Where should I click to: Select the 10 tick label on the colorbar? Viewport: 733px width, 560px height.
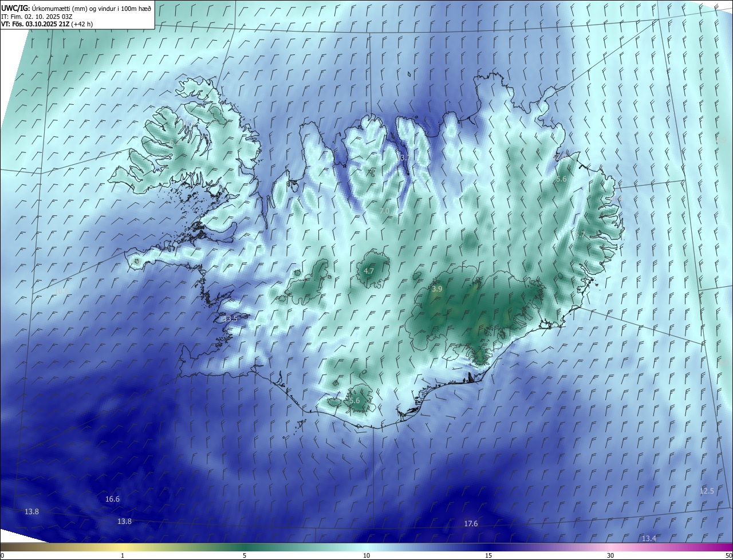(x=366, y=555)
